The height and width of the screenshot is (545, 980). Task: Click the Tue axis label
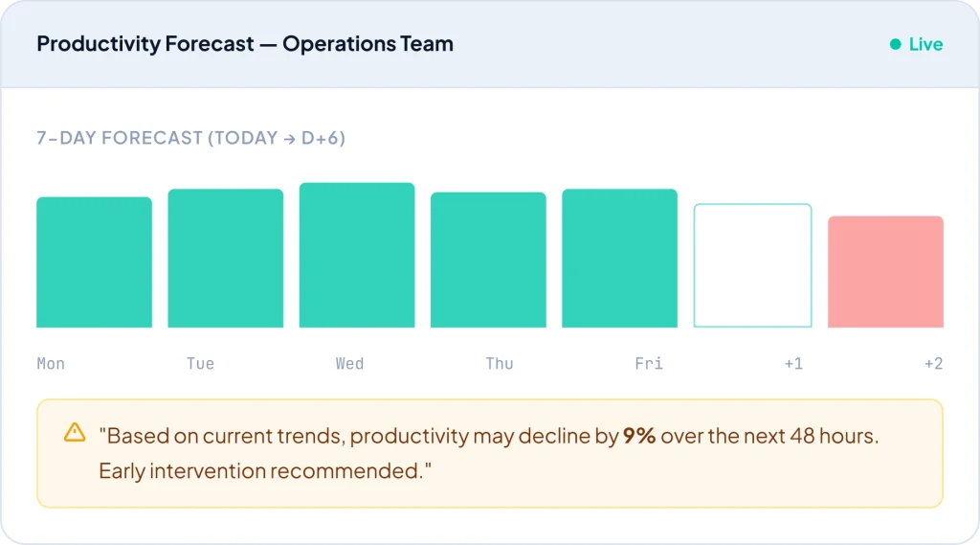coord(200,364)
